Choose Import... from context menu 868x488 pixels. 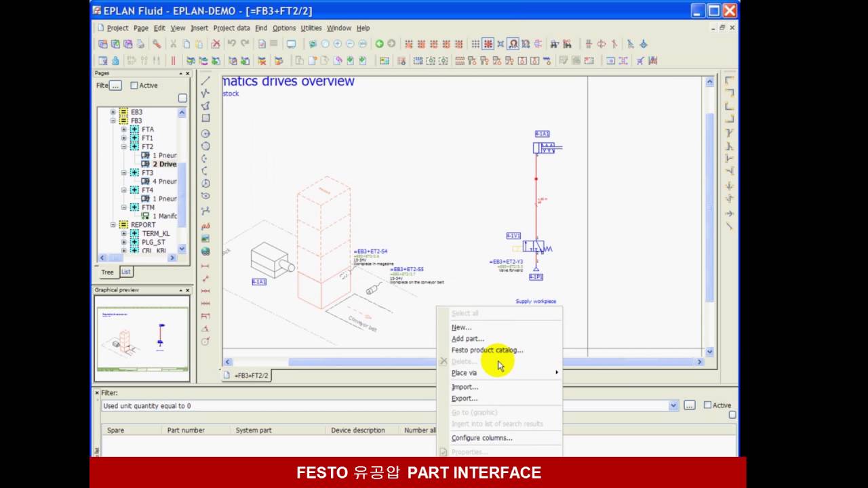tap(465, 387)
